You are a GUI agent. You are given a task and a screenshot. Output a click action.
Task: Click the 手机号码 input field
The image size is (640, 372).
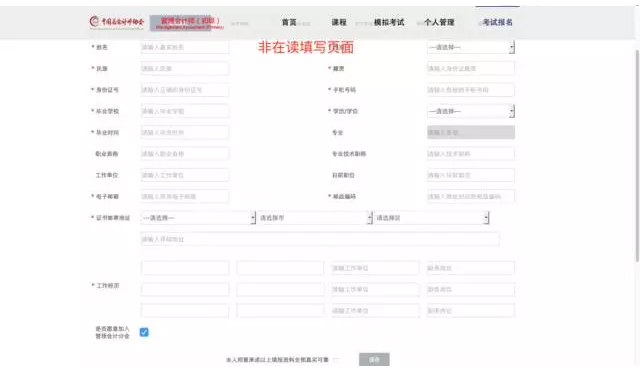tap(471, 90)
